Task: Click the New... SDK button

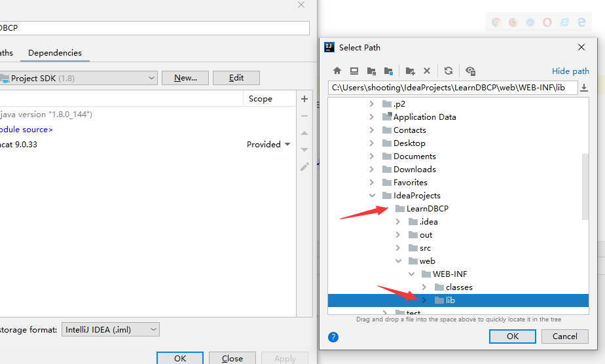Action: tap(185, 78)
